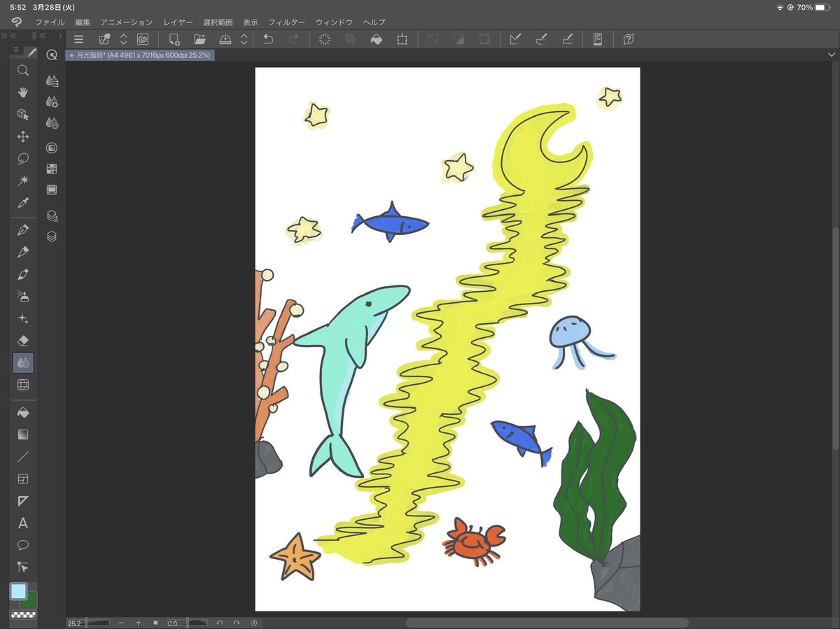
Task: Click the zoom out minus button
Action: pos(122,623)
